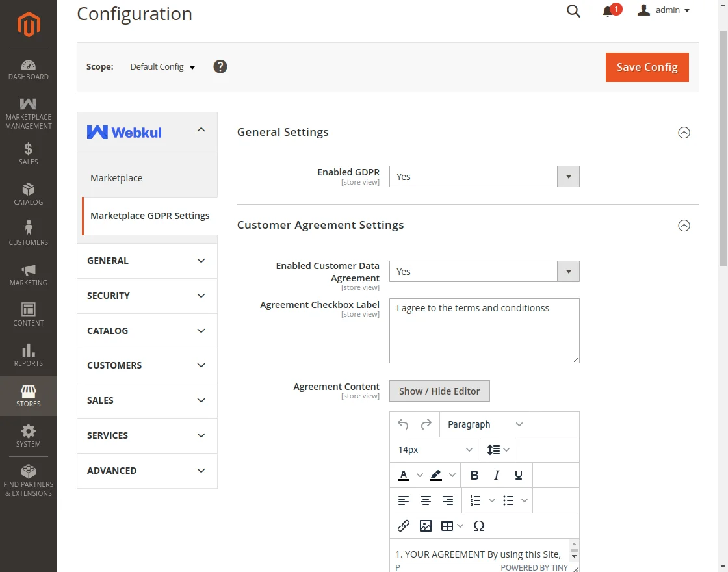728x572 pixels.
Task: Click the redo icon in the editor
Action: [x=427, y=424]
